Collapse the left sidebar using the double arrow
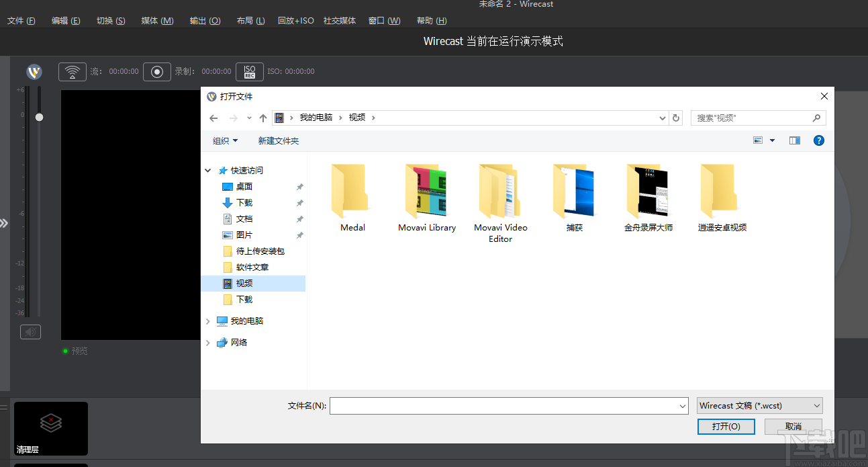The image size is (868, 467). (x=5, y=223)
